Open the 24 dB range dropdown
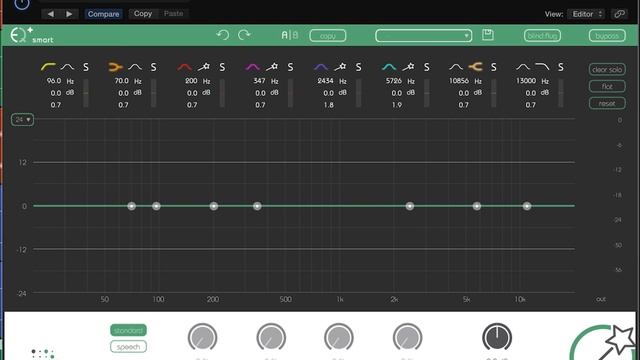The height and width of the screenshot is (360, 640). [22, 120]
